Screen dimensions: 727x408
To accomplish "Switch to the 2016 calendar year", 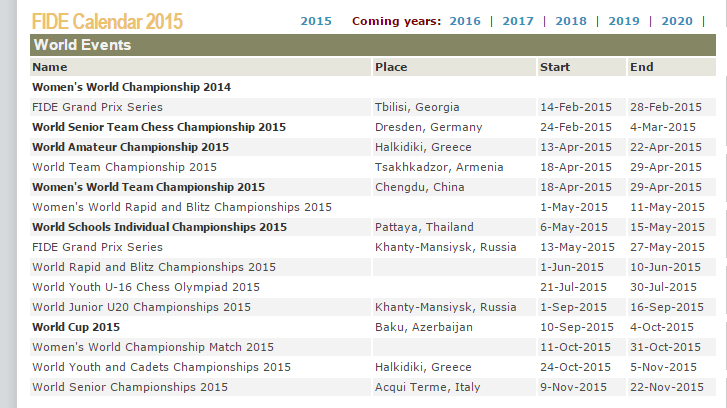I will 465,21.
